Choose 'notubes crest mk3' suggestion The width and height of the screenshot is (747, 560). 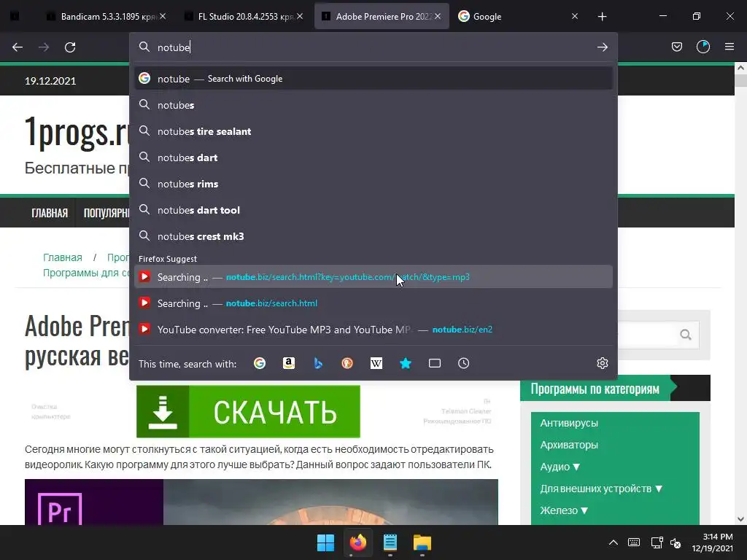click(373, 236)
